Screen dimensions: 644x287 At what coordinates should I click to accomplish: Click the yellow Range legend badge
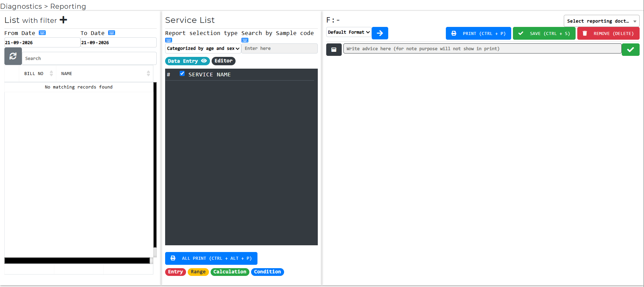tap(198, 272)
